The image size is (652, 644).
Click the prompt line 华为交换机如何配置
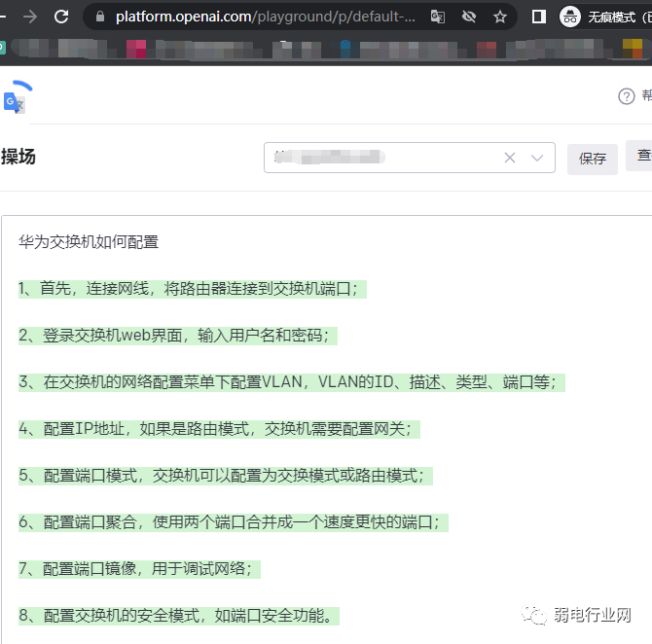(x=89, y=242)
